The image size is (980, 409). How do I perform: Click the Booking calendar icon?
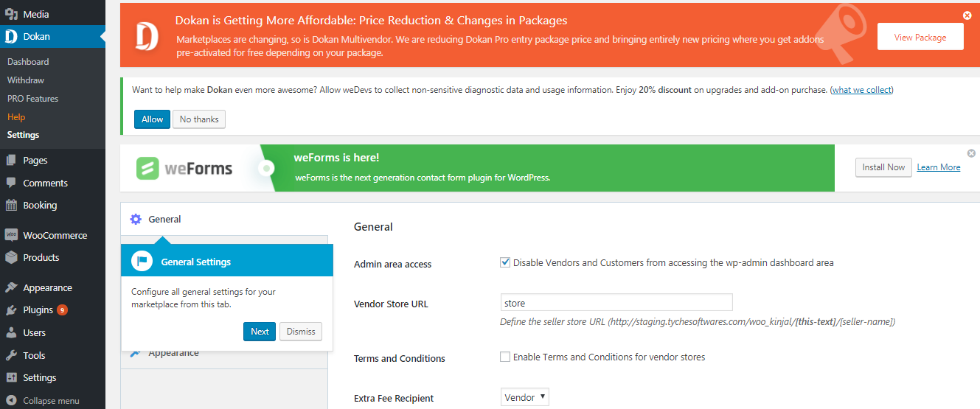[11, 206]
